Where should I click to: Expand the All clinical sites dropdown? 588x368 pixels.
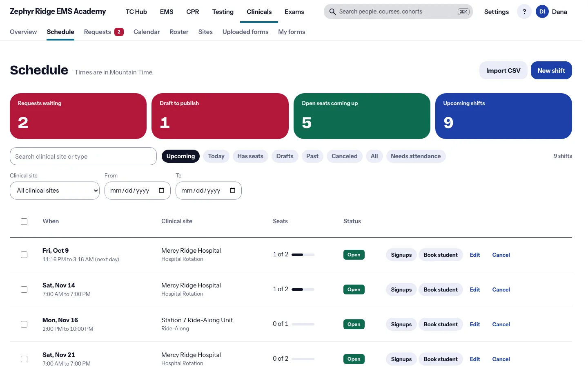55,191
